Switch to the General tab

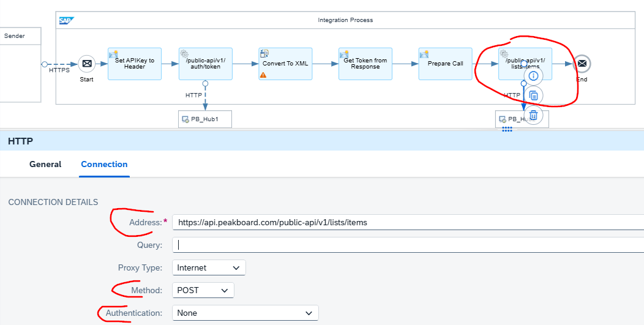(45, 164)
